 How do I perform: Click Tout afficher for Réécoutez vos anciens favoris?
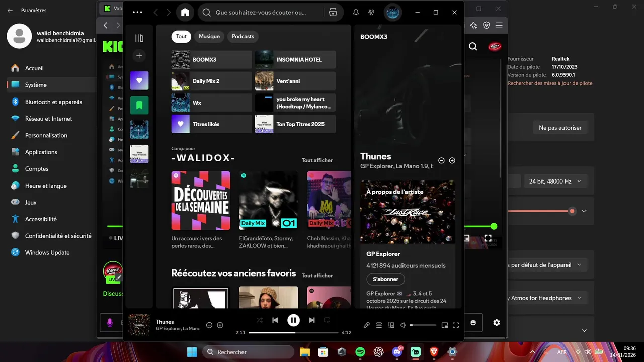[x=317, y=275]
